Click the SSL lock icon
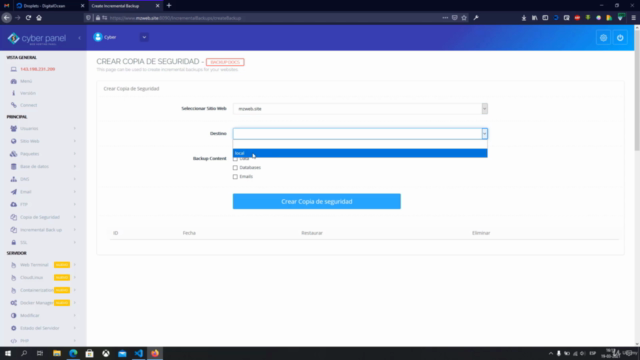Viewport: 640px width, 360px height. pyautogui.click(x=13, y=242)
